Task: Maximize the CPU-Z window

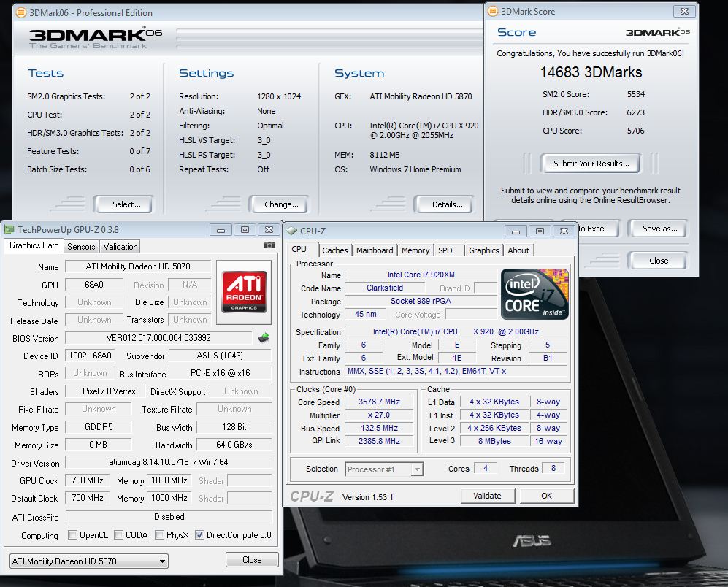Action: 540,231
